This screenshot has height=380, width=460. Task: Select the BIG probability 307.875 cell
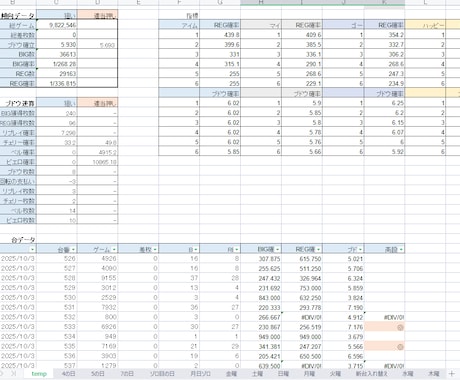(261, 259)
